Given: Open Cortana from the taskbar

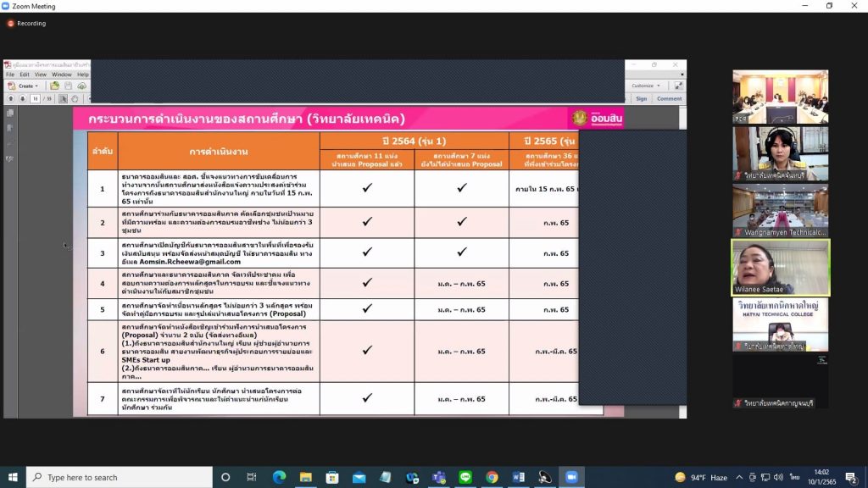Looking at the screenshot, I should coord(225,477).
